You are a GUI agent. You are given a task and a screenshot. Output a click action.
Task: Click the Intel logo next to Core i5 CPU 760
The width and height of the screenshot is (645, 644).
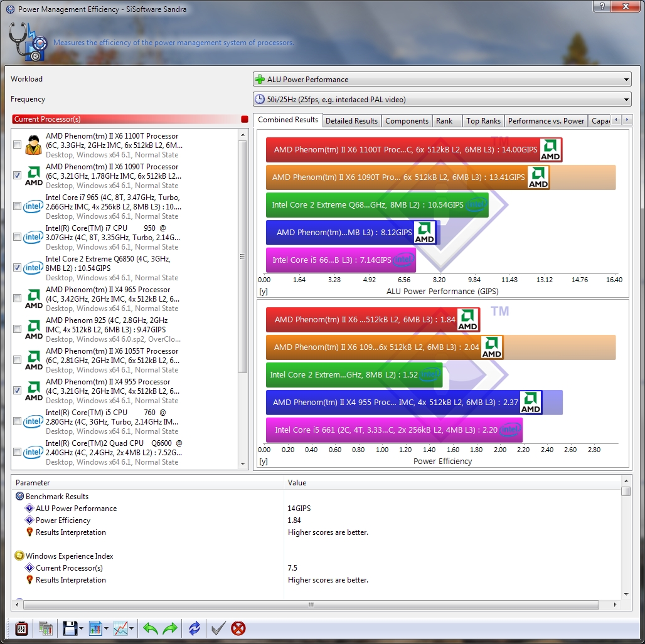click(33, 421)
